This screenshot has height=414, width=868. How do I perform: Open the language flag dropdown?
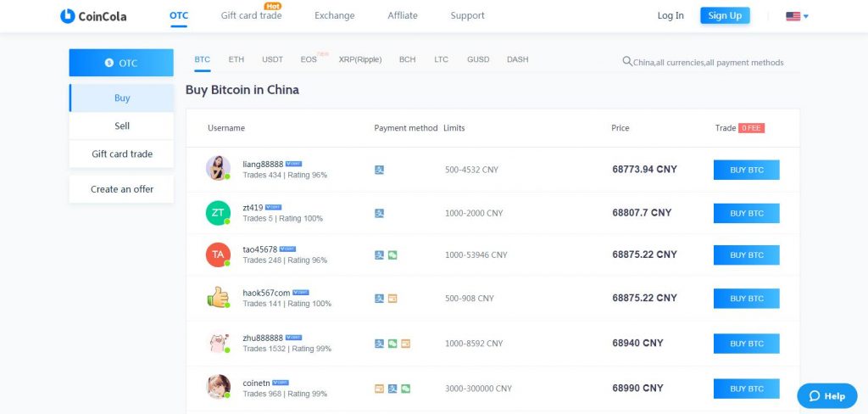(x=797, y=16)
